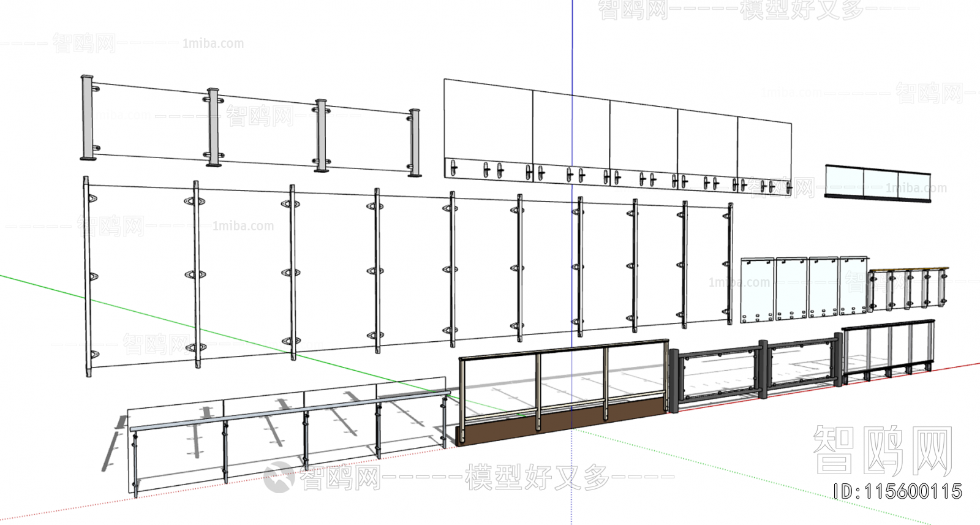Click the 智鸥网 watermark text at top right
This screenshot has height=525, width=980.
coord(632,10)
